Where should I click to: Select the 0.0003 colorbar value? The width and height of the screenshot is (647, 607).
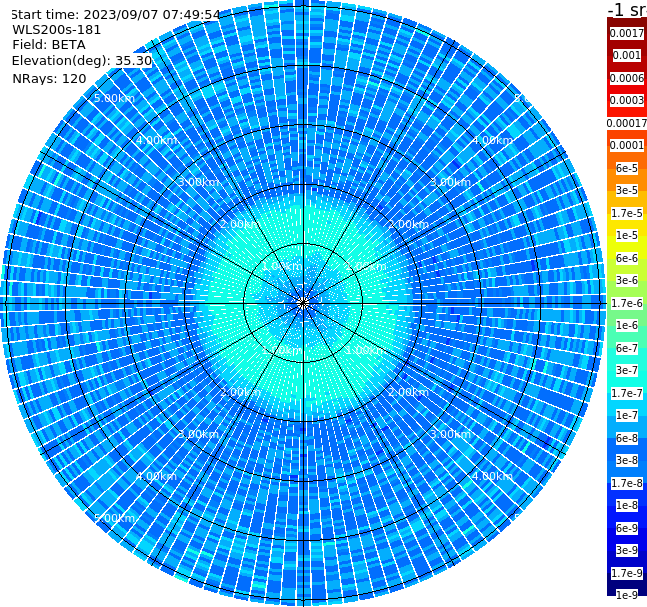[x=627, y=100]
